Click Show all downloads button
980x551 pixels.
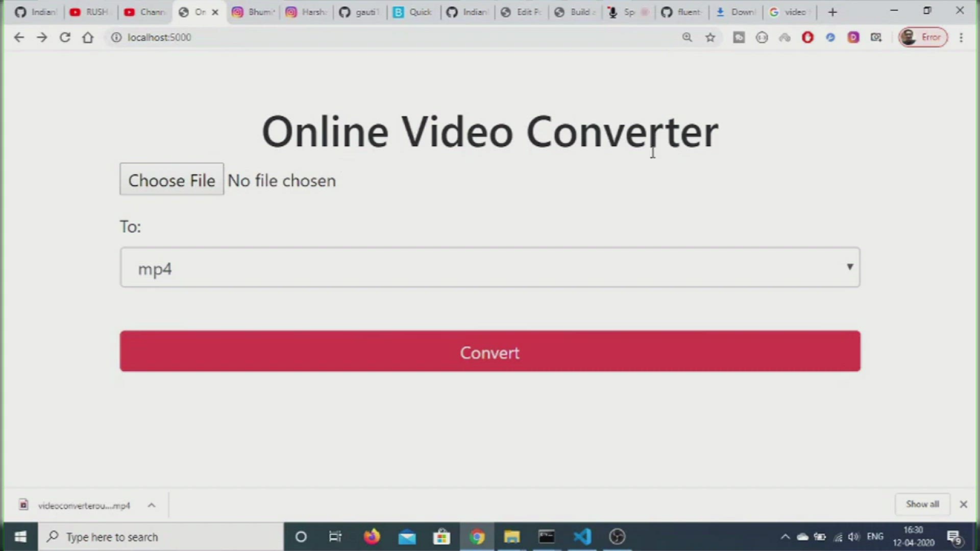(x=922, y=504)
